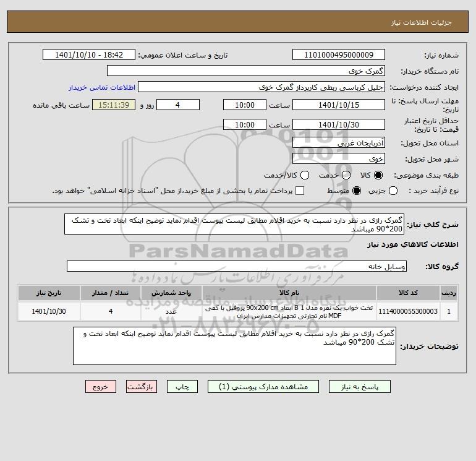Click the شماره نیاز field 1101000495000009
Image resolution: width=476 pixels, height=461 pixels.
pyautogui.click(x=339, y=54)
